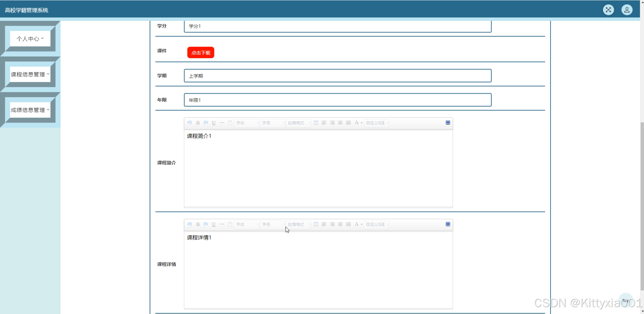Align text left in 课程简介 editor

click(x=324, y=123)
